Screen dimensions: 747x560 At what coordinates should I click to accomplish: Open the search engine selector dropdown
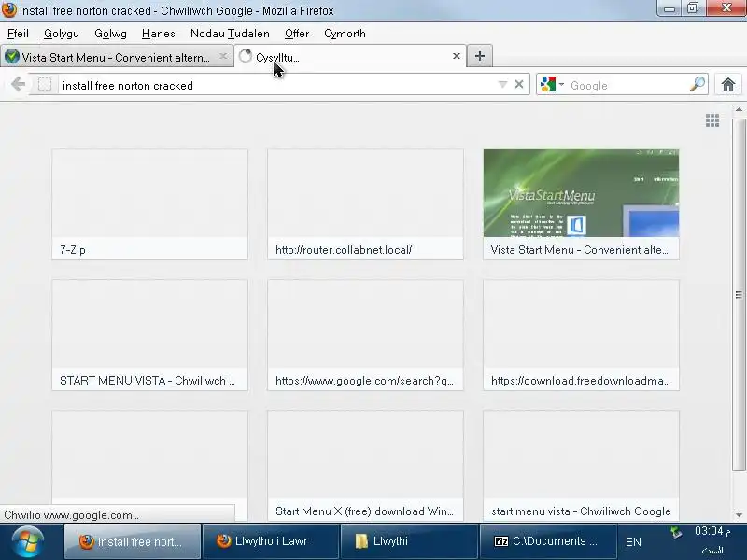click(552, 85)
